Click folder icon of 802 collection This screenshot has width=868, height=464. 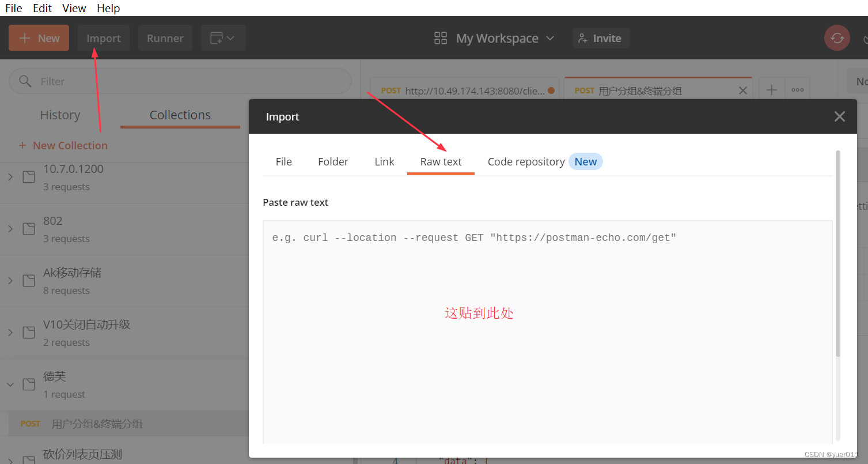click(29, 229)
